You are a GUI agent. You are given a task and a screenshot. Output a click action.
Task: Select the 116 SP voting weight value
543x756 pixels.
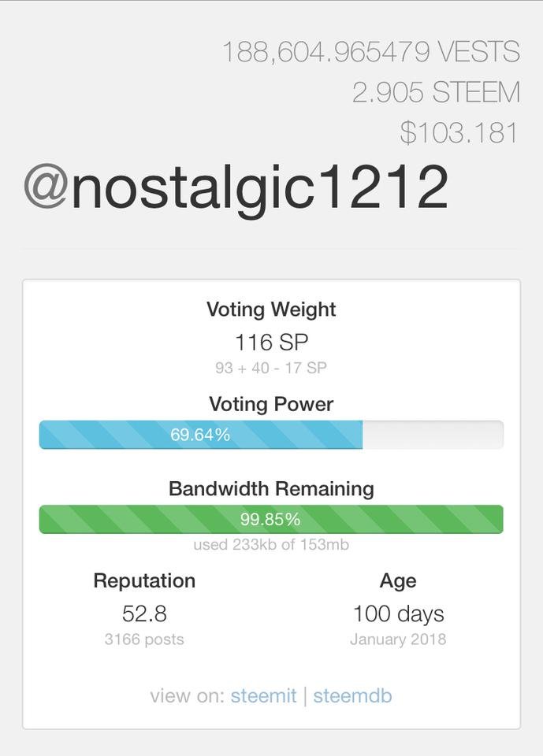coord(271,343)
